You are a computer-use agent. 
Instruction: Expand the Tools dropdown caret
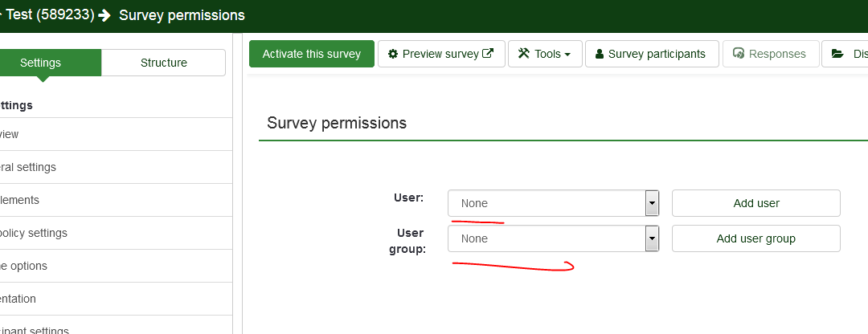coord(567,55)
